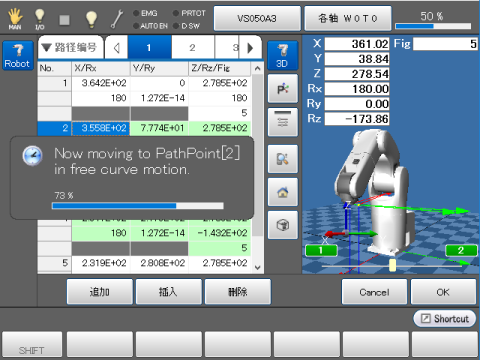Click the gray stop square indicator

(64, 20)
